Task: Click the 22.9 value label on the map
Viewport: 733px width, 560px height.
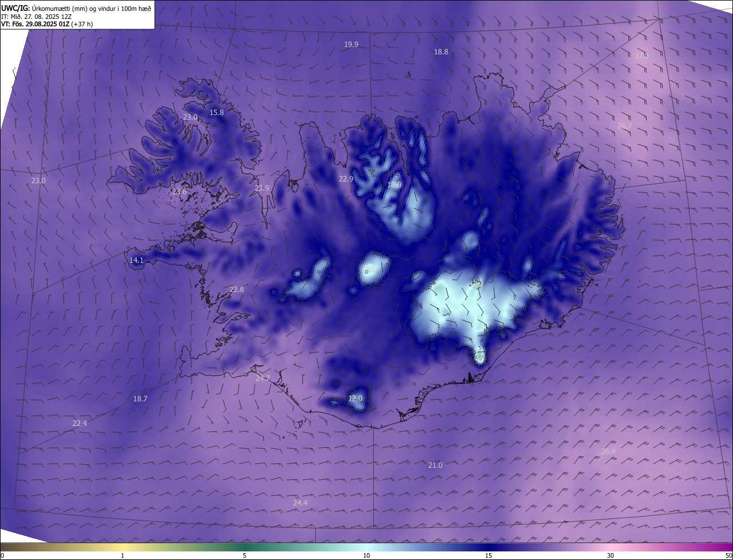Action: [346, 179]
